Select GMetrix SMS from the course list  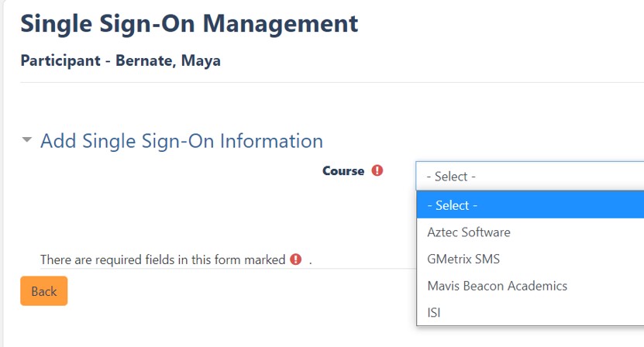463,259
